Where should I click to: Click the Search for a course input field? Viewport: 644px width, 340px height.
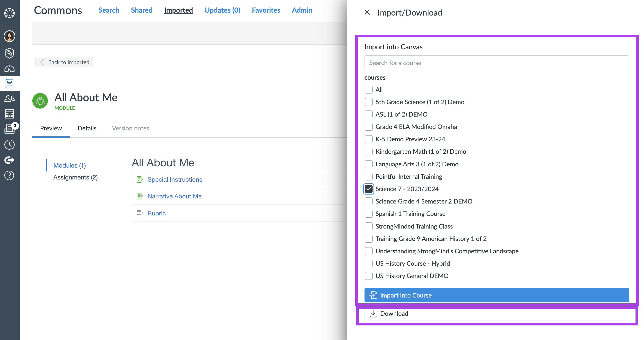[x=497, y=63]
